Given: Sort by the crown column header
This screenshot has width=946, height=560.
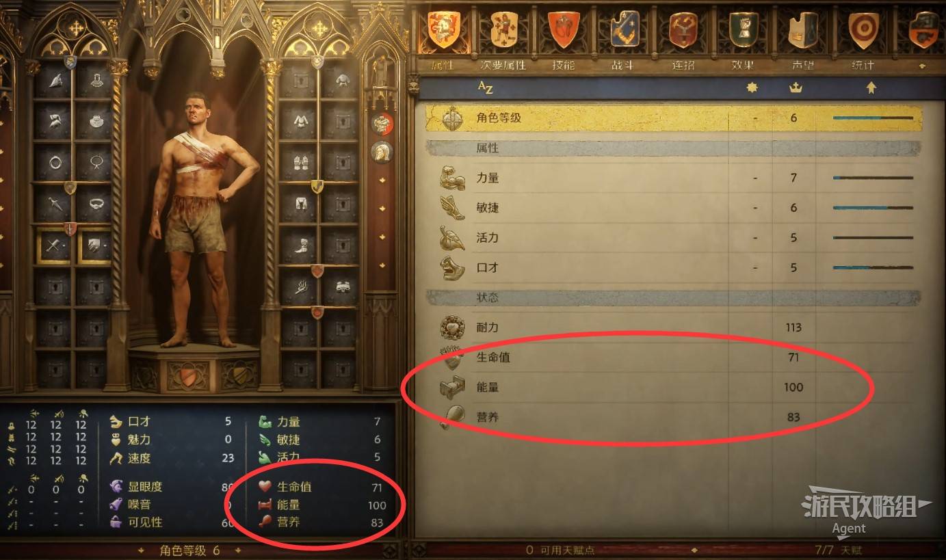Looking at the screenshot, I should coord(795,88).
